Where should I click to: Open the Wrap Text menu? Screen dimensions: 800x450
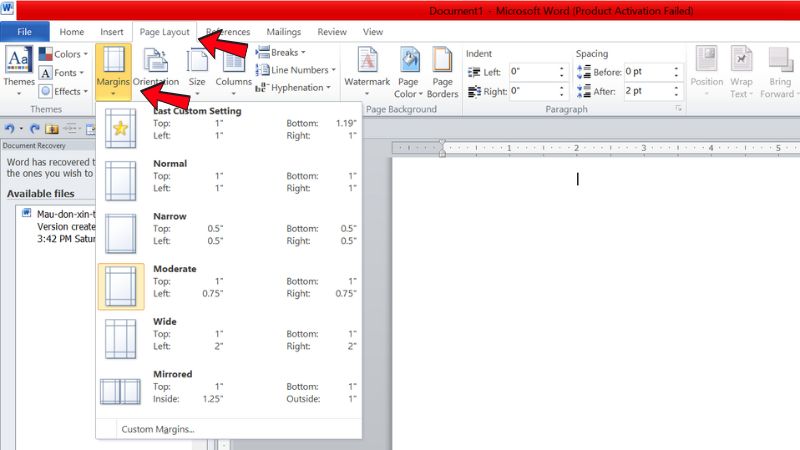pyautogui.click(x=741, y=71)
